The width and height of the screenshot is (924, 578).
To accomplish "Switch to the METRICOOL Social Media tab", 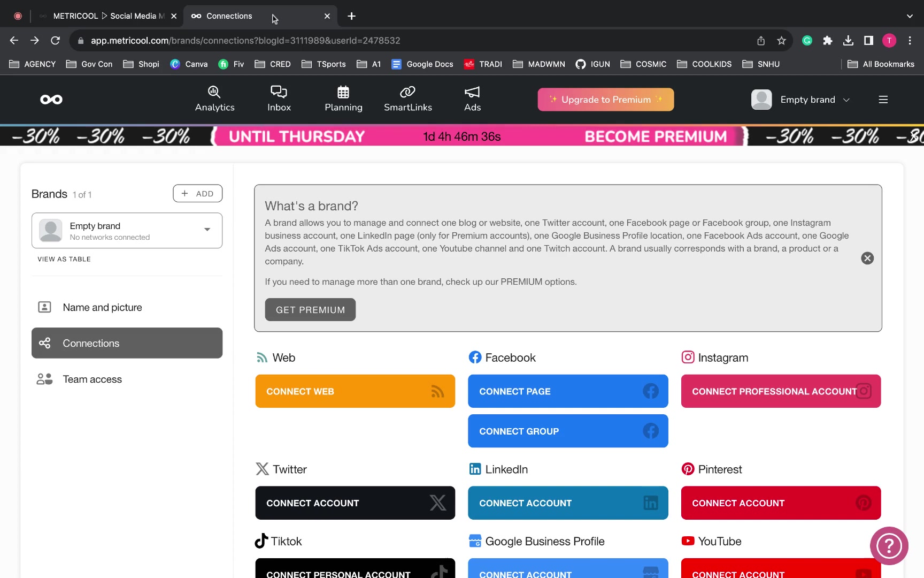I will point(109,16).
